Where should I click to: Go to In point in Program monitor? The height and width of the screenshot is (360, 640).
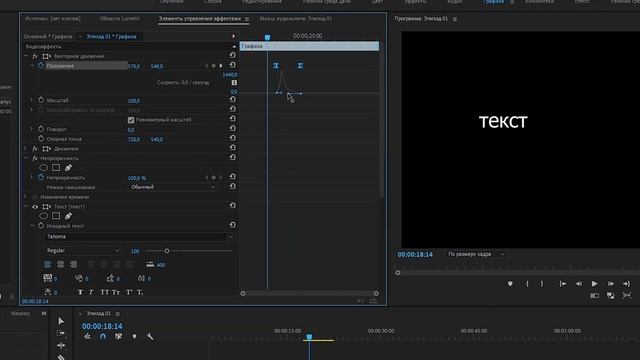tap(563, 284)
